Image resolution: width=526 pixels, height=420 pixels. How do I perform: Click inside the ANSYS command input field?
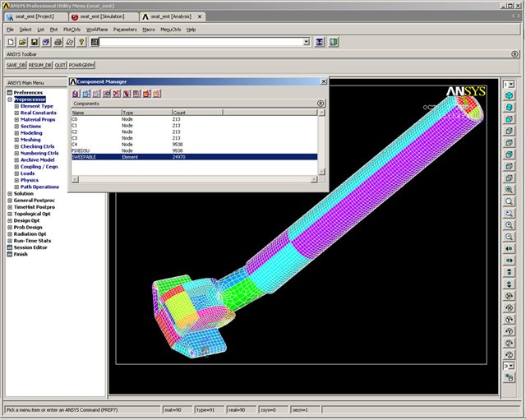(x=201, y=42)
